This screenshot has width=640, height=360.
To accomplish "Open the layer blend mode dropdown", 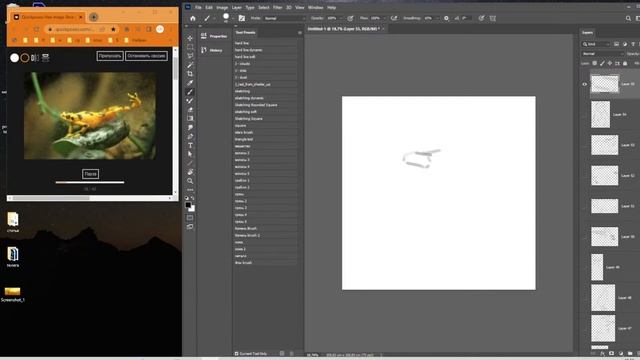I will tap(603, 54).
